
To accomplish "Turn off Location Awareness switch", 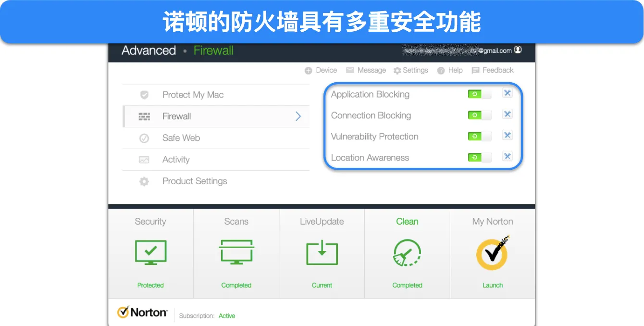I will click(480, 158).
